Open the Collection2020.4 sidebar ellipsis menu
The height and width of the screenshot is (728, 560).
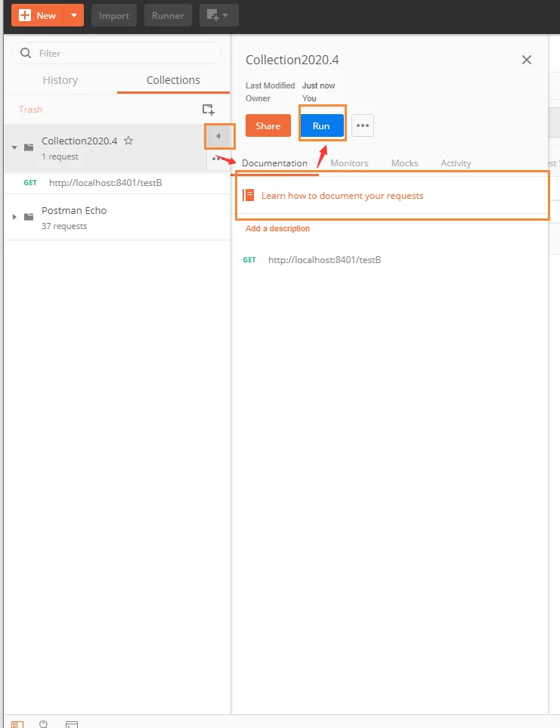click(216, 159)
